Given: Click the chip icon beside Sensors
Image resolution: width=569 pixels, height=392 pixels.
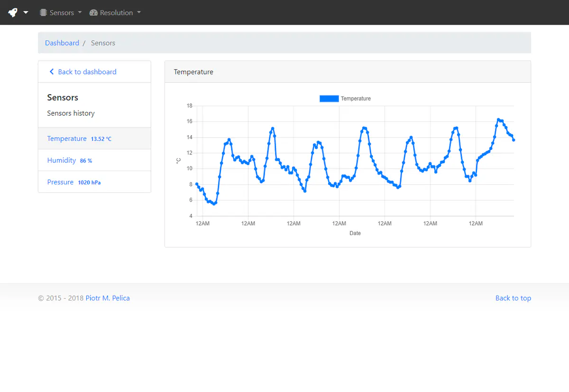Looking at the screenshot, I should (43, 13).
